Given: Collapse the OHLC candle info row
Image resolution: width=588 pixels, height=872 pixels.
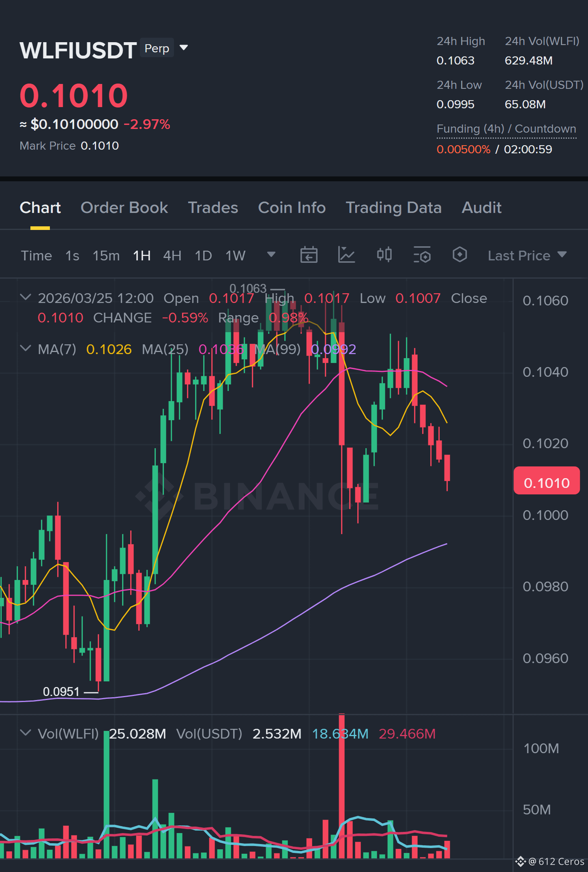Looking at the screenshot, I should coord(26,297).
